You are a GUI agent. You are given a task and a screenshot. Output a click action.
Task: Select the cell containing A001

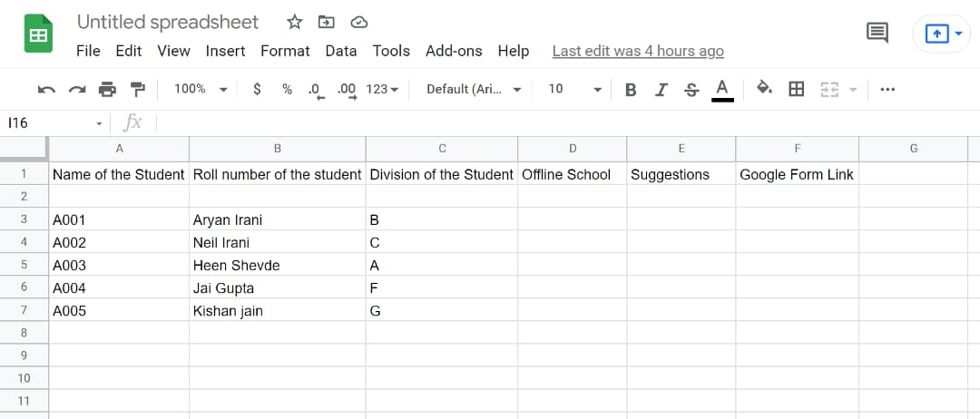coord(119,219)
